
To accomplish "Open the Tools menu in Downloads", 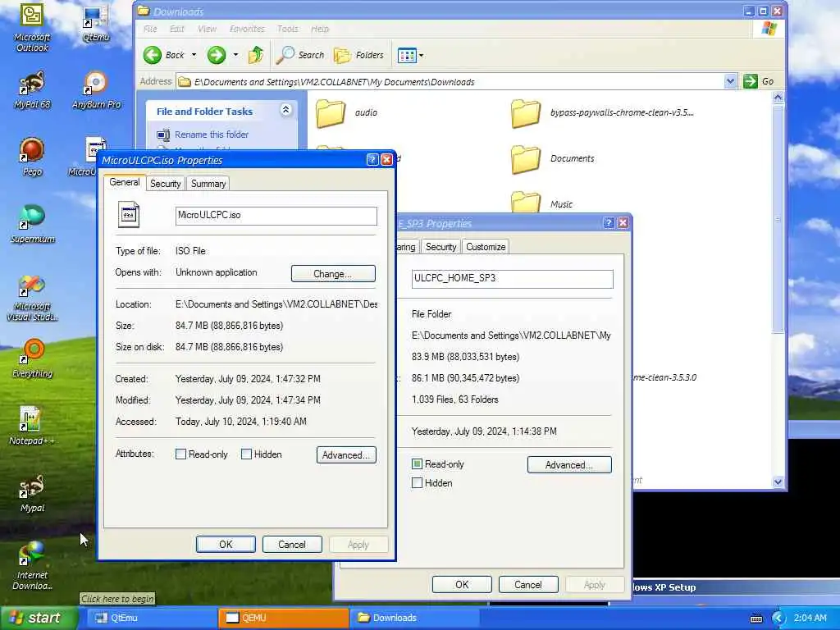I will tap(288, 29).
